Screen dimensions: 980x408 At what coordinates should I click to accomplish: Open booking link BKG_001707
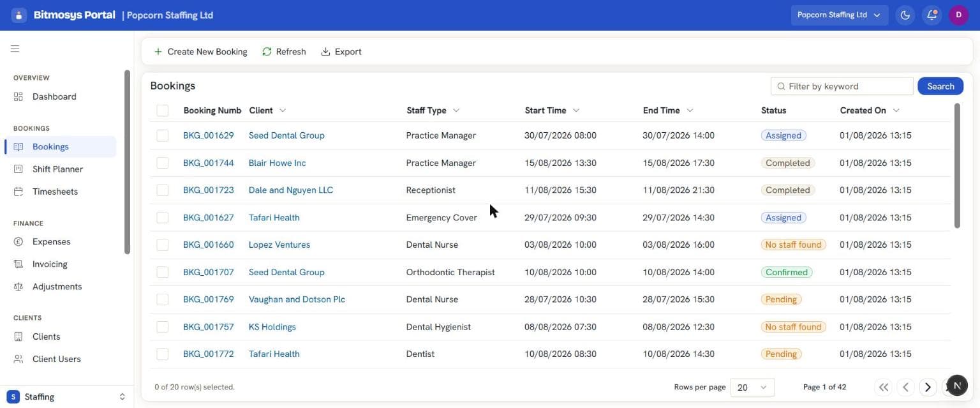pos(209,272)
